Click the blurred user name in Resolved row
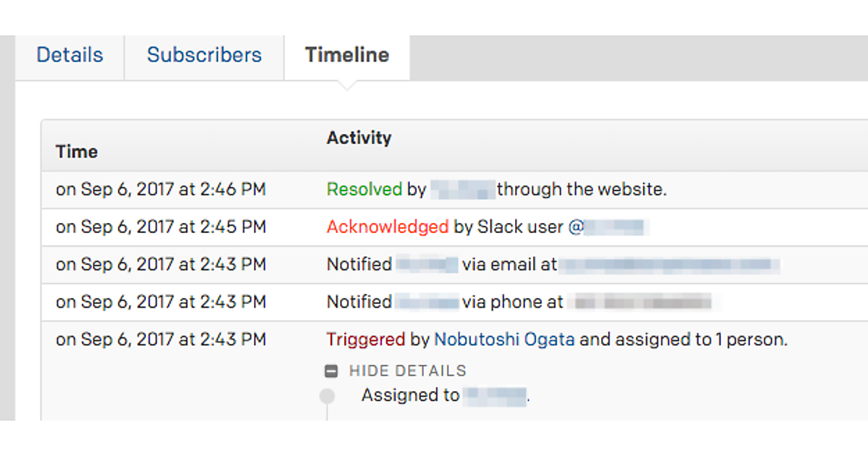 (463, 190)
